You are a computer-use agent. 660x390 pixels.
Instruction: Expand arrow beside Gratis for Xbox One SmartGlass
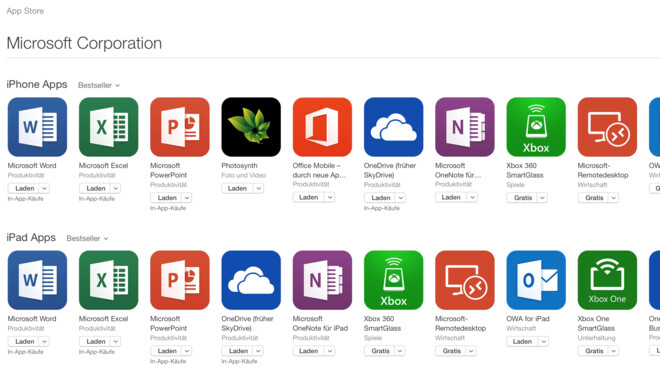614,351
